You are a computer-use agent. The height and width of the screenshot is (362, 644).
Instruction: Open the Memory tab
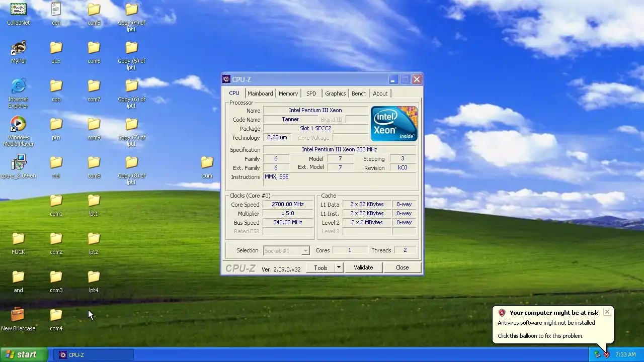(288, 94)
